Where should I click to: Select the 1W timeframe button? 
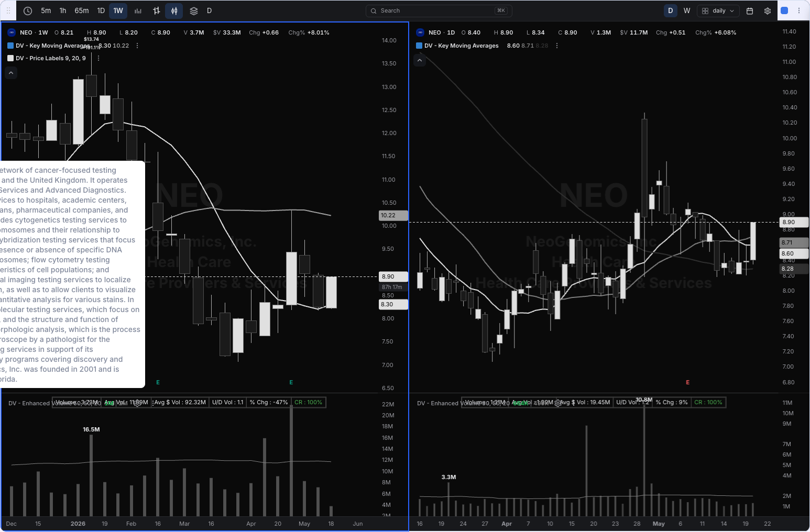point(118,10)
